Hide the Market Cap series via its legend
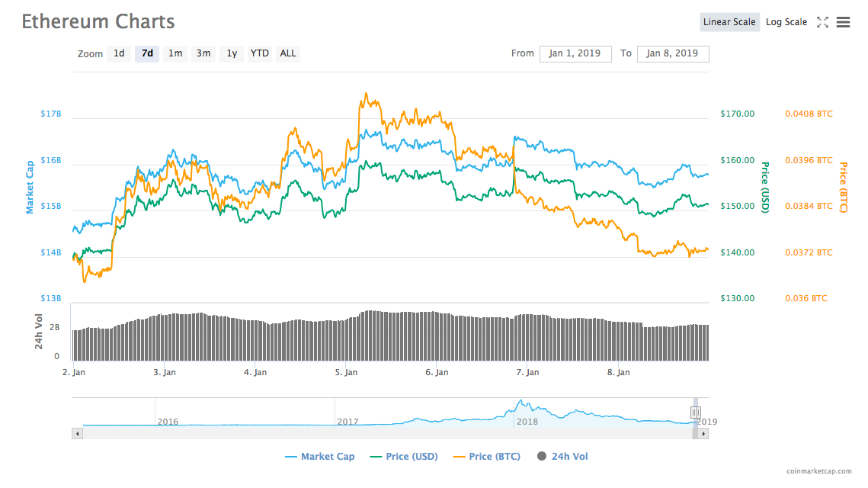 pos(319,456)
